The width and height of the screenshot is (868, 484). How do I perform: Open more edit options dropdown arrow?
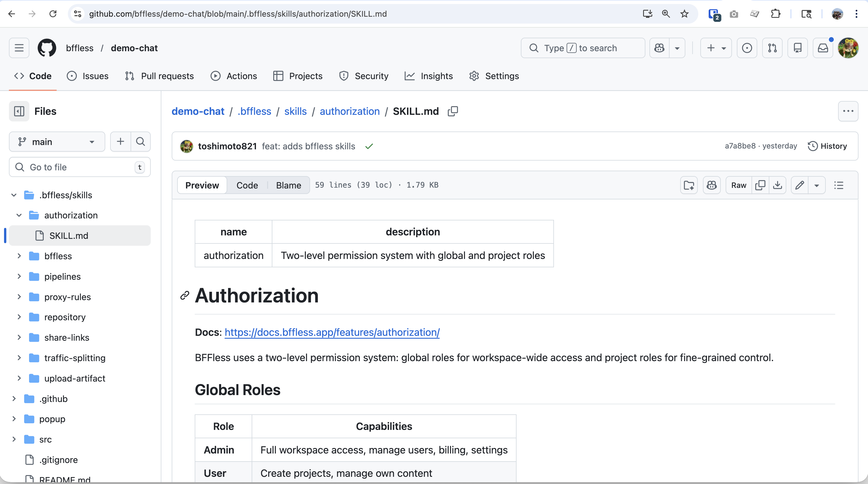pyautogui.click(x=817, y=185)
